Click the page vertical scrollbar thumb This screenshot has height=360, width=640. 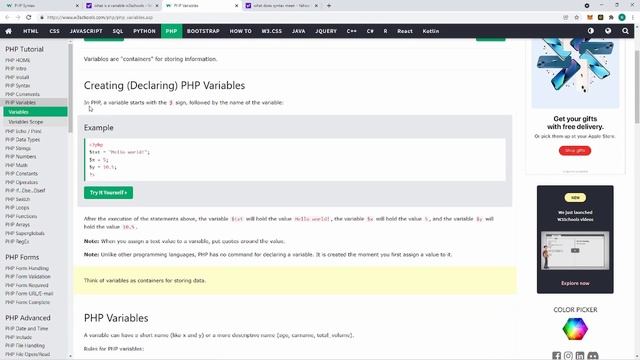(637, 87)
